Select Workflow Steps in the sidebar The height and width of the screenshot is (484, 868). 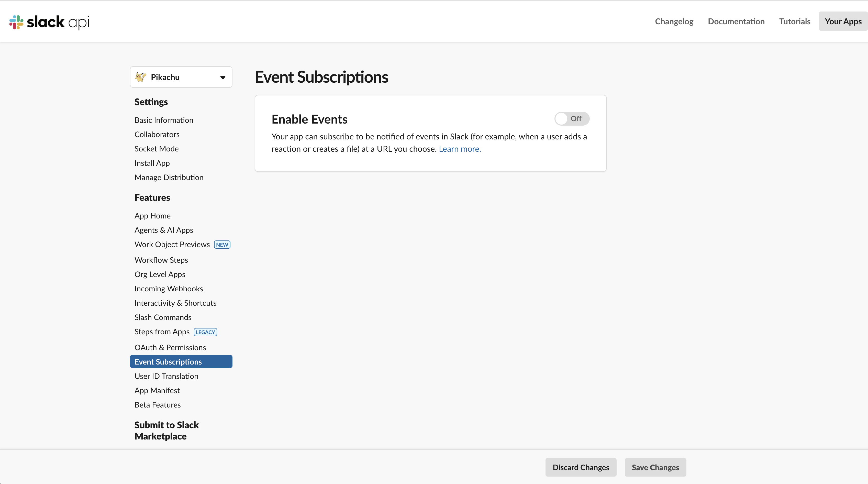coord(161,260)
